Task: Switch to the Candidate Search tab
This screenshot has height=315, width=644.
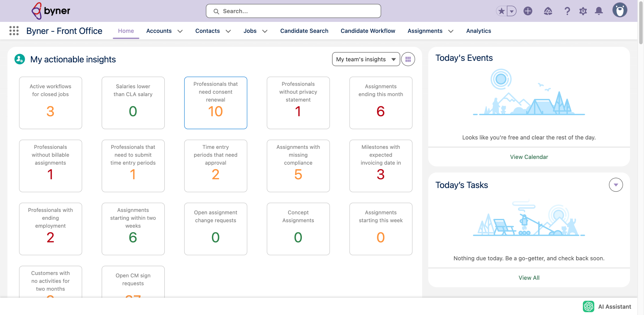Action: coord(304,31)
